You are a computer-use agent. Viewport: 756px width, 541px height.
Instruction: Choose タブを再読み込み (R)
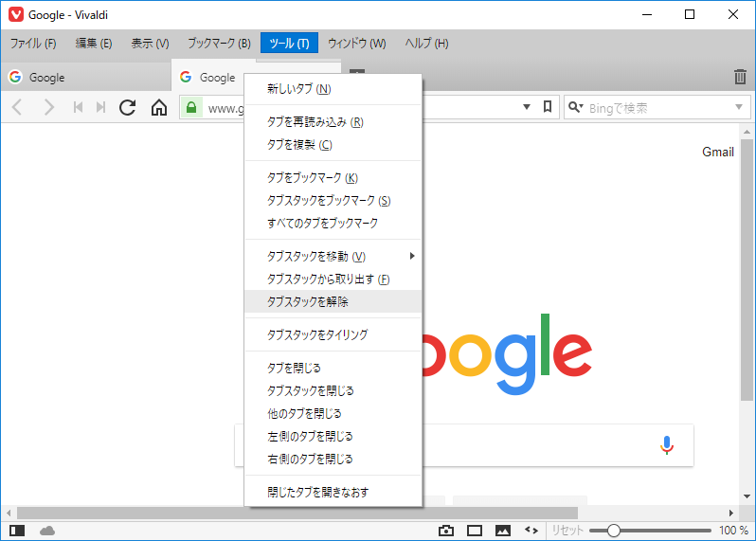point(333,122)
